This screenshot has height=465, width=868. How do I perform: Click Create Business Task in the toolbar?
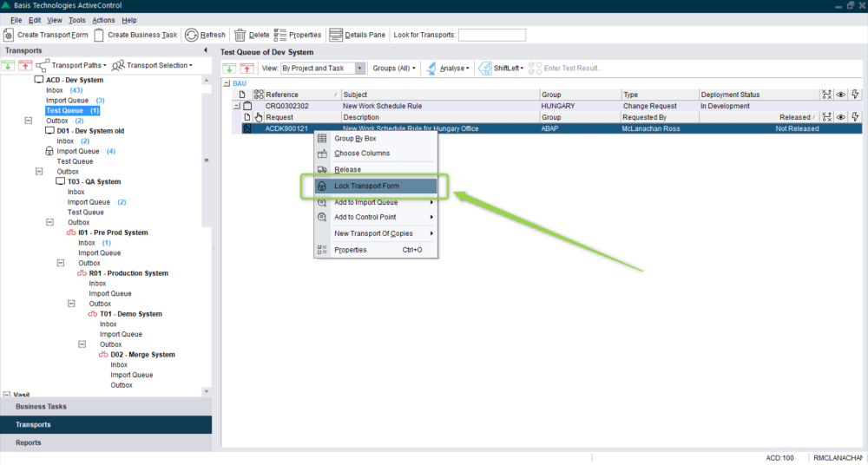(x=136, y=35)
